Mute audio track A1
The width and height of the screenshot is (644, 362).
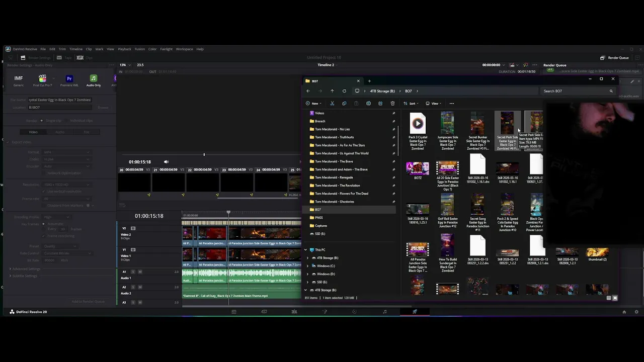pos(140,272)
